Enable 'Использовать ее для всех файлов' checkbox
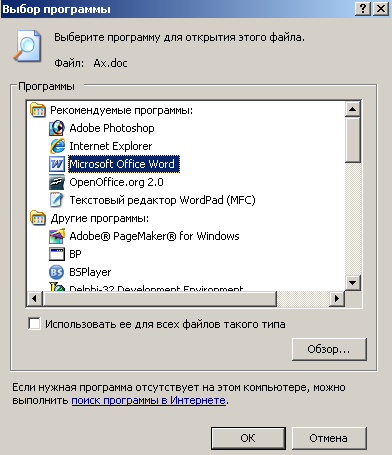Image resolution: width=392 pixels, height=455 pixels. pyautogui.click(x=34, y=324)
